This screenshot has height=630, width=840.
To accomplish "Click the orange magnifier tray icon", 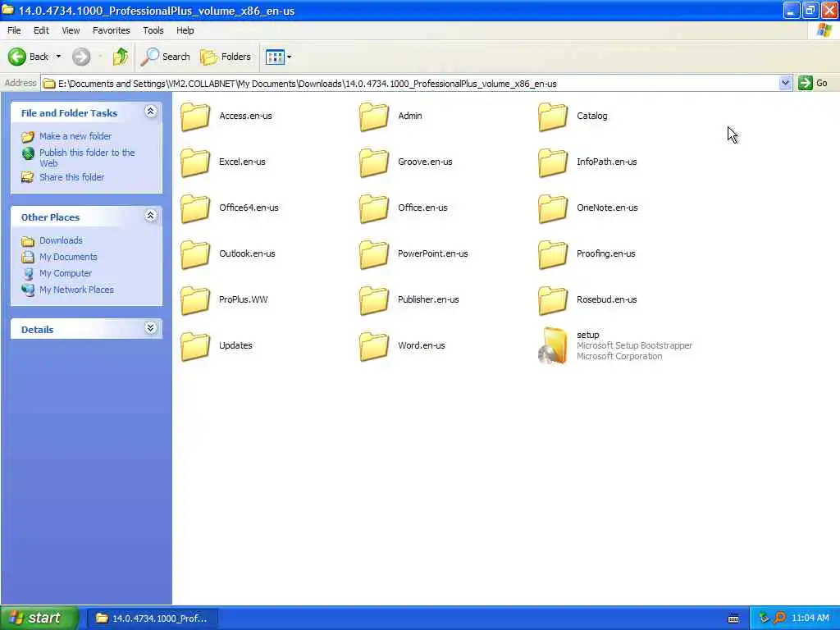I will (779, 619).
